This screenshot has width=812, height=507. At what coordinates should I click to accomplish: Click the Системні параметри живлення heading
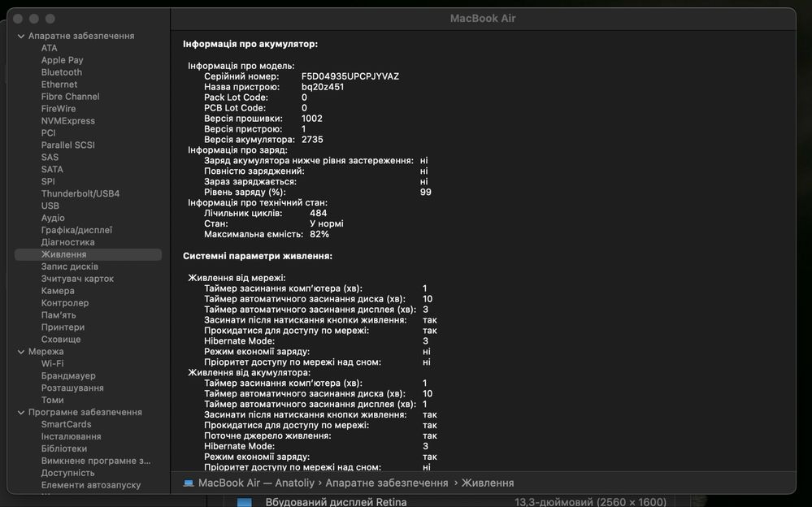pos(258,257)
